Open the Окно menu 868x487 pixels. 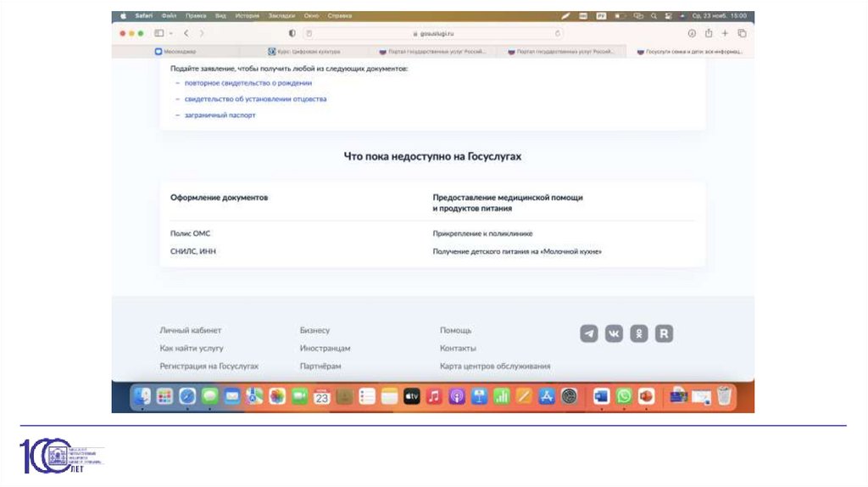312,16
